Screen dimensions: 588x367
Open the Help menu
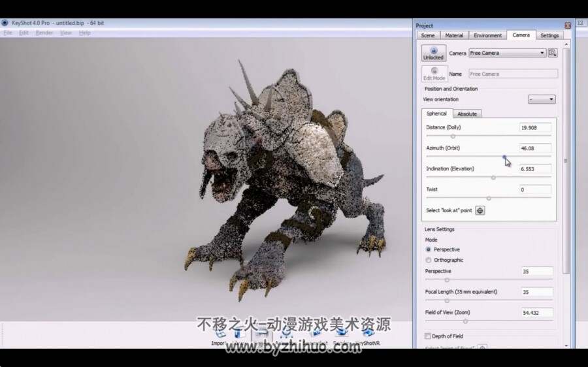[x=85, y=33]
